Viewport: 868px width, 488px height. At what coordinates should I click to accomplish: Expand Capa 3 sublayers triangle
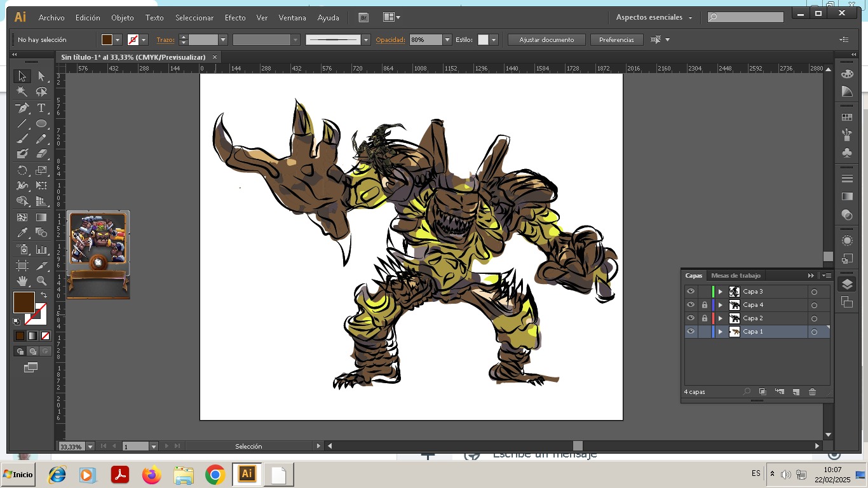(721, 292)
